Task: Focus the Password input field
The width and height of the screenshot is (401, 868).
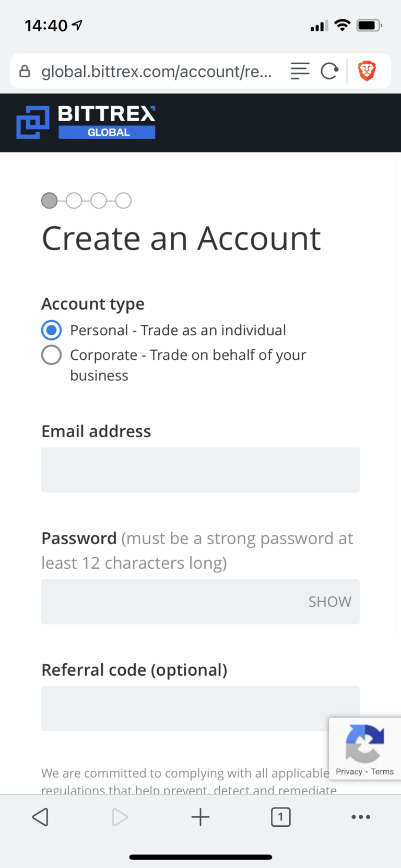Action: pos(172,602)
